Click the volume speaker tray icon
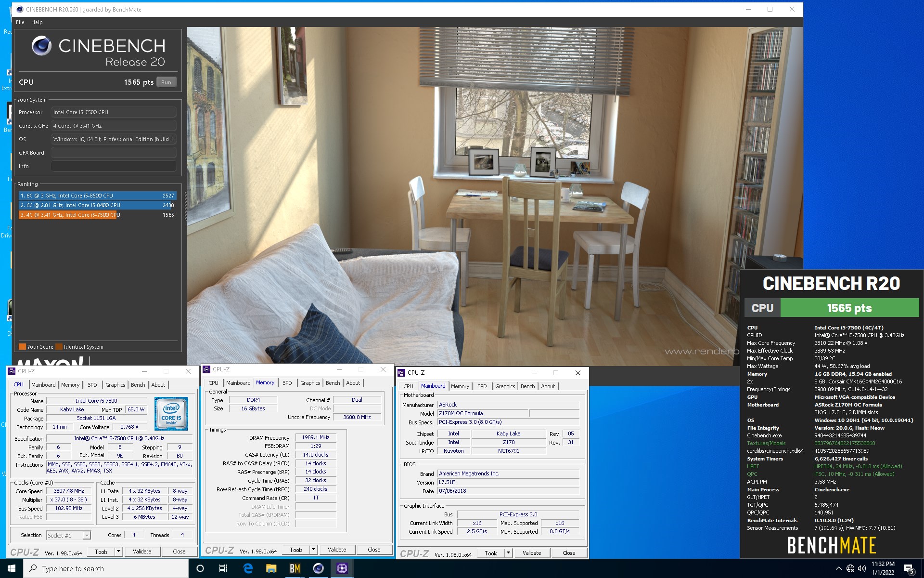 pyautogui.click(x=862, y=568)
